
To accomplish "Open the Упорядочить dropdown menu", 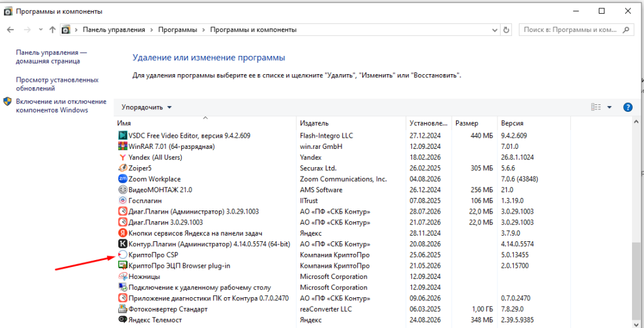I will pos(147,107).
